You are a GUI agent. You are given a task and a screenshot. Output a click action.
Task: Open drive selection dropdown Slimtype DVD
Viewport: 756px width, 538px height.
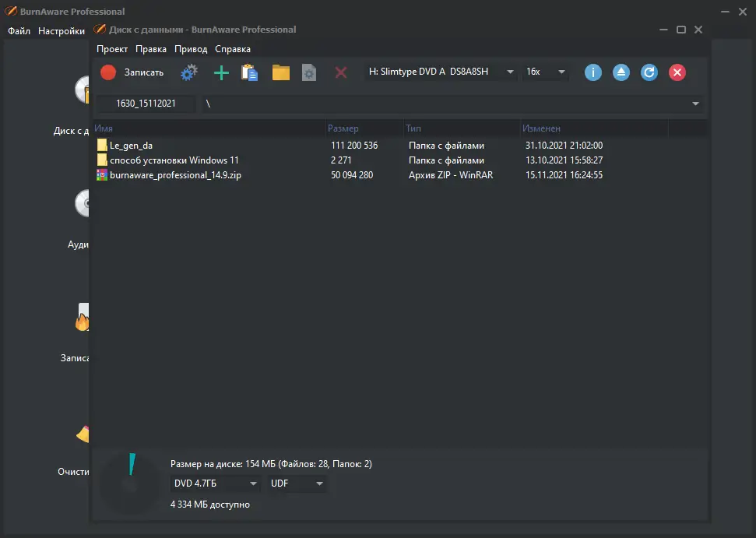[x=441, y=72]
